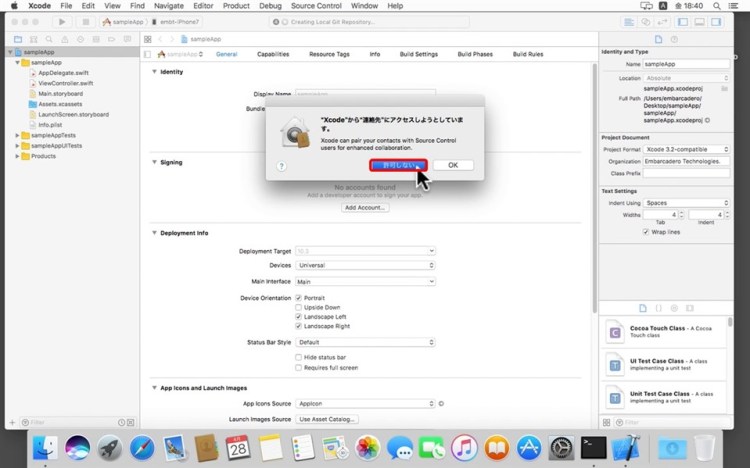Viewport: 750px width, 468px height.
Task: Expand the sampleAppTests folder
Action: coord(17,135)
